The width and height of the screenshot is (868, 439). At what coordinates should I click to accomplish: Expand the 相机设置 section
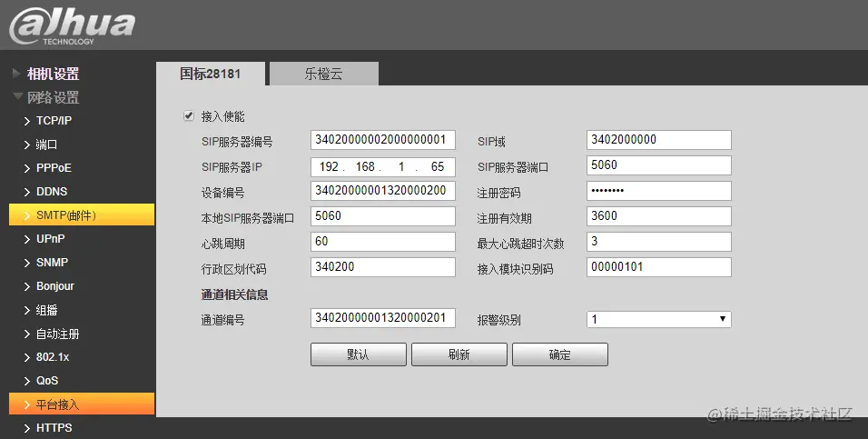54,74
